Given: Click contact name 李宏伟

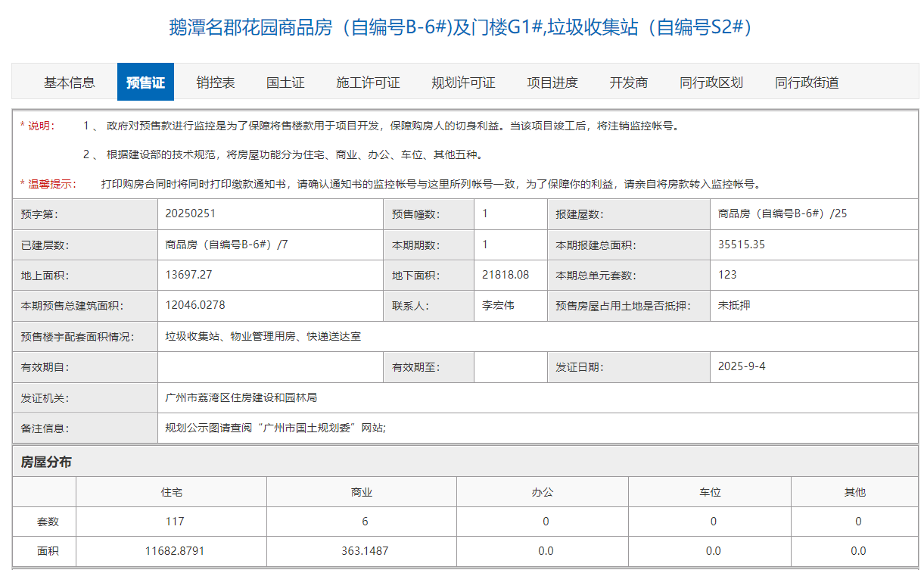Looking at the screenshot, I should tap(498, 306).
